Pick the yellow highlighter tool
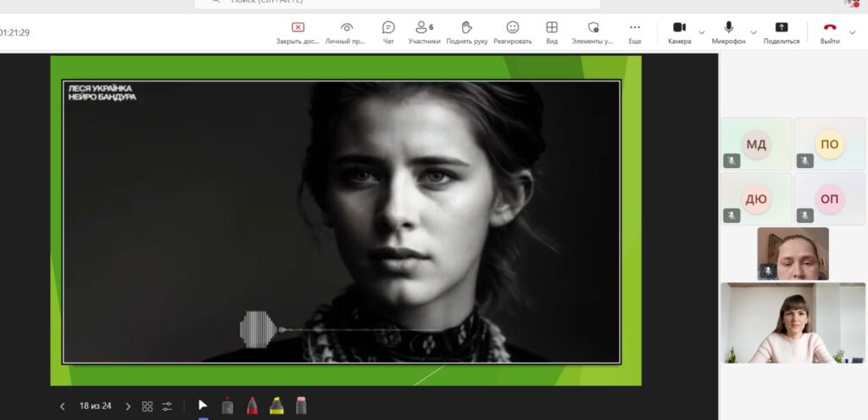The height and width of the screenshot is (420, 868). (276, 406)
